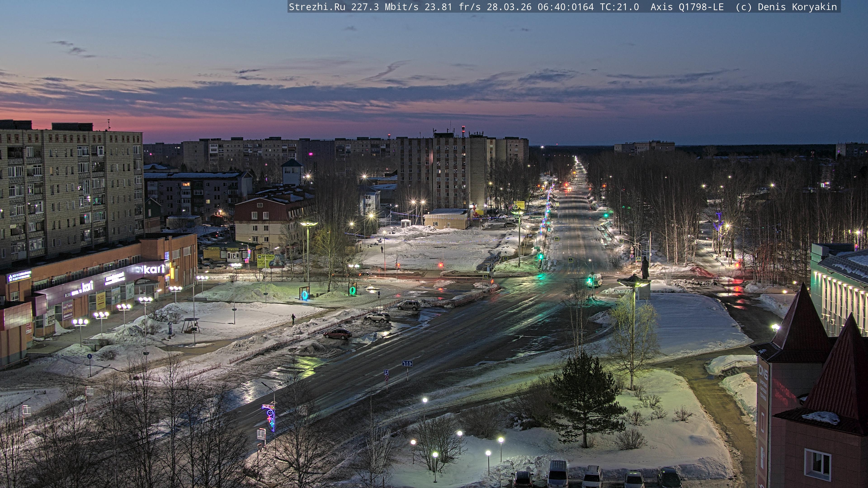The height and width of the screenshot is (488, 868).
Task: Click the round blue pedestrian sign
Action: pos(90,356)
